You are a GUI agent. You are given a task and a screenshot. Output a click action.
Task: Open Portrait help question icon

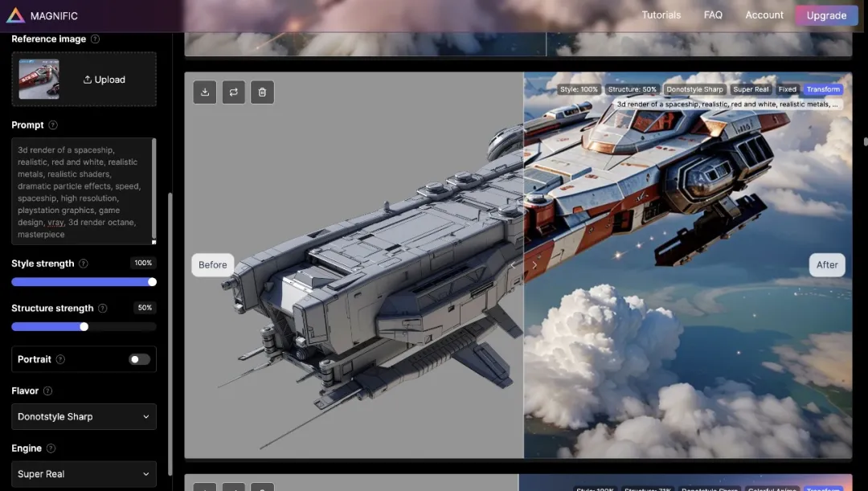60,359
